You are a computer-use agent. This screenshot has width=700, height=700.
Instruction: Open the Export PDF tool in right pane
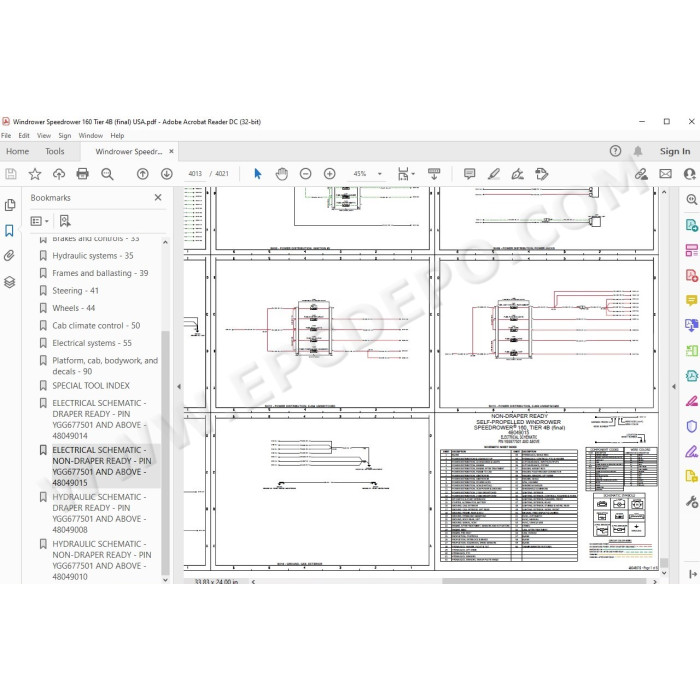pyautogui.click(x=692, y=225)
